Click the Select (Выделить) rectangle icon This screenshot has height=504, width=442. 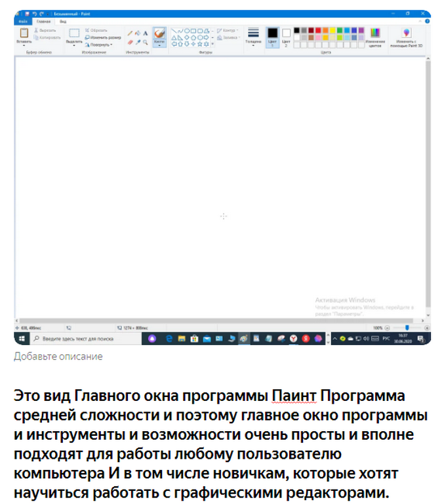74,33
